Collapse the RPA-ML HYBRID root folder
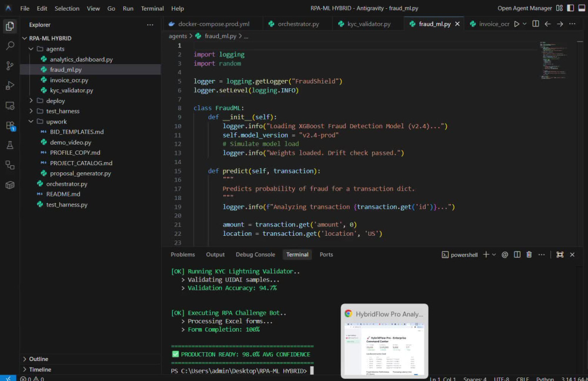Image resolution: width=588 pixels, height=381 pixels. 25,38
